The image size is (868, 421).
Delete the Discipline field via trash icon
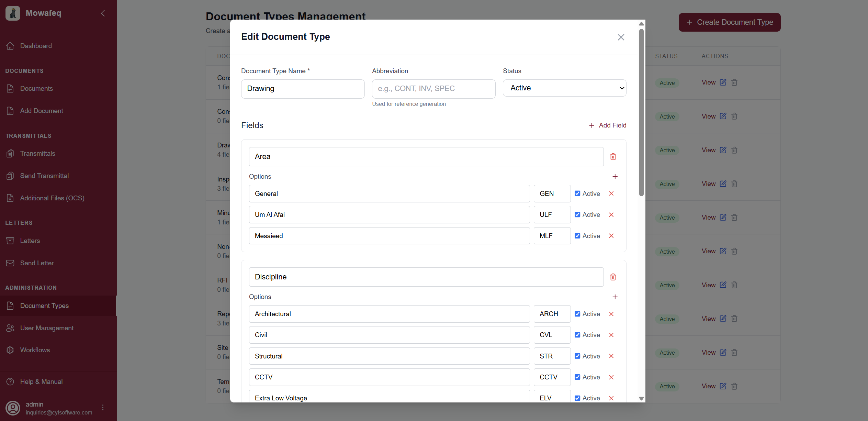(x=613, y=277)
